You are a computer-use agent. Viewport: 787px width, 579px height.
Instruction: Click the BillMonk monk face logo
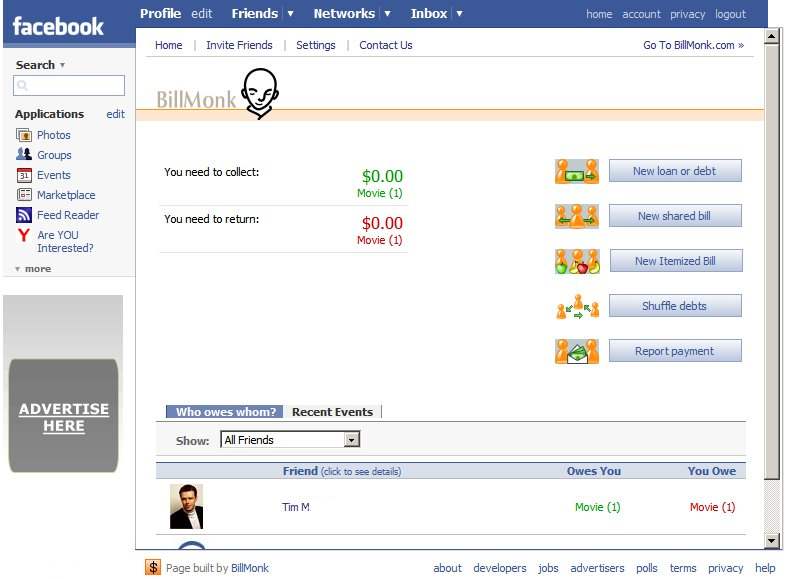[259, 94]
